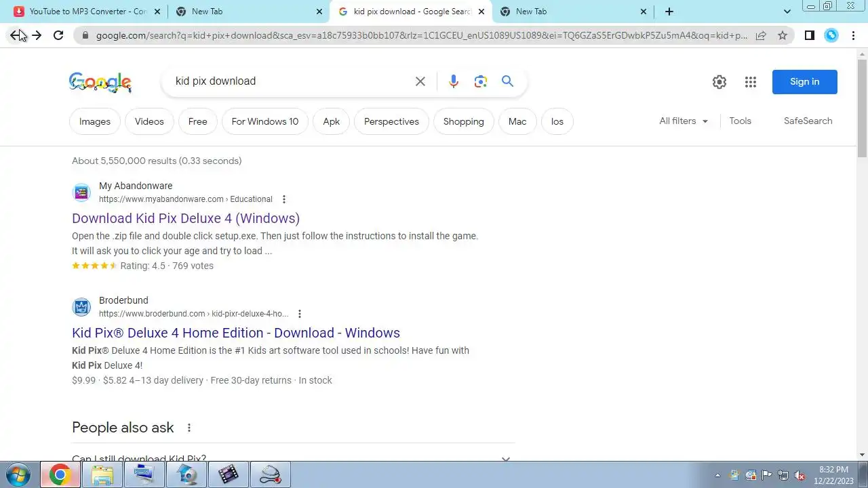Go forward in browser history
The height and width of the screenshot is (488, 868).
coord(37,35)
